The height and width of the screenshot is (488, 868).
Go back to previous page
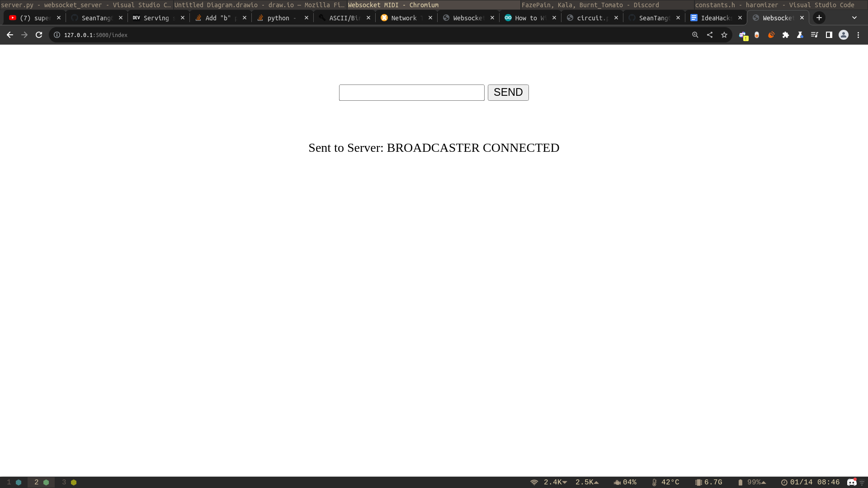pos(10,35)
